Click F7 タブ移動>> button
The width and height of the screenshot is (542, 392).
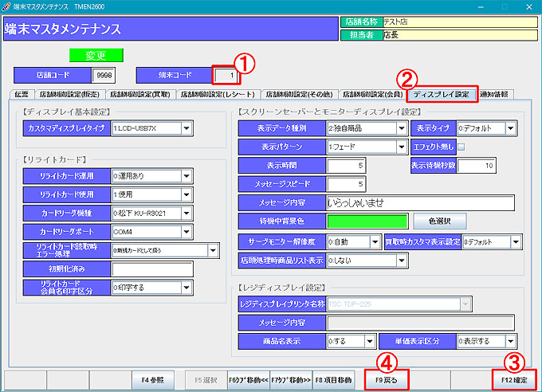click(x=291, y=380)
